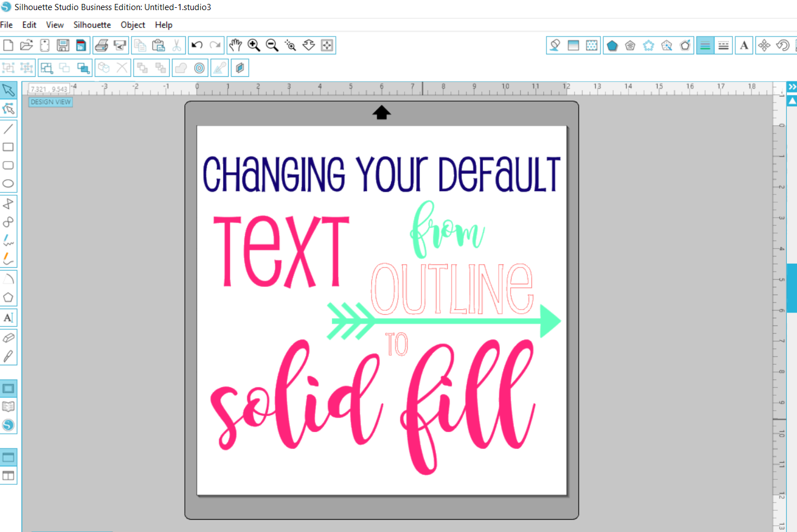The width and height of the screenshot is (797, 532).
Task: Pick the Draw a Rounded Rectangle tool
Action: point(8,166)
